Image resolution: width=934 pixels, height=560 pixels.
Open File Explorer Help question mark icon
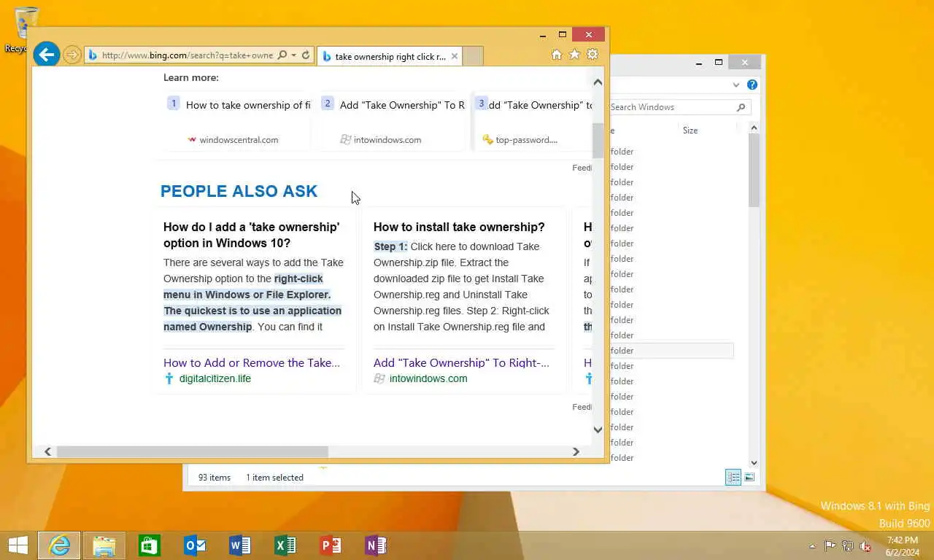pyautogui.click(x=752, y=85)
